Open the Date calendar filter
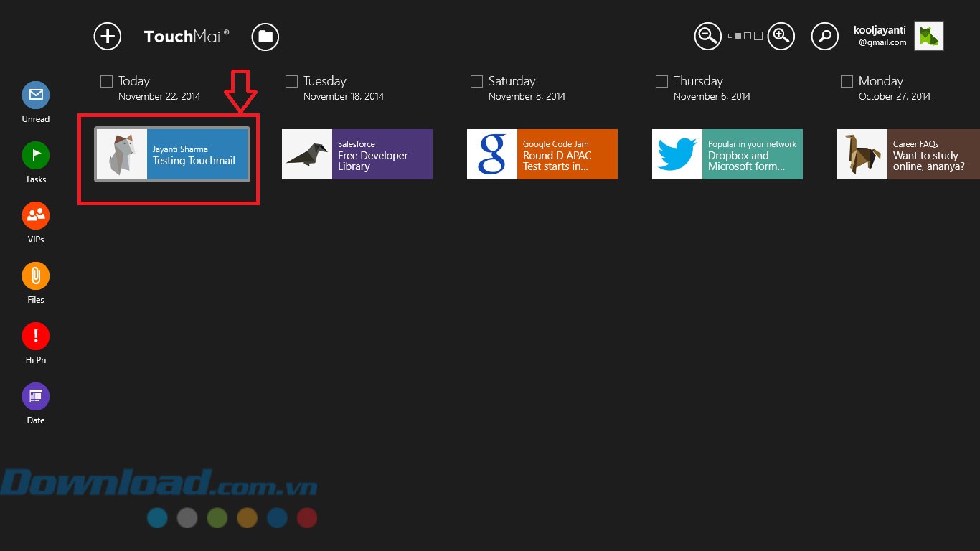This screenshot has height=551, width=980. 35,396
